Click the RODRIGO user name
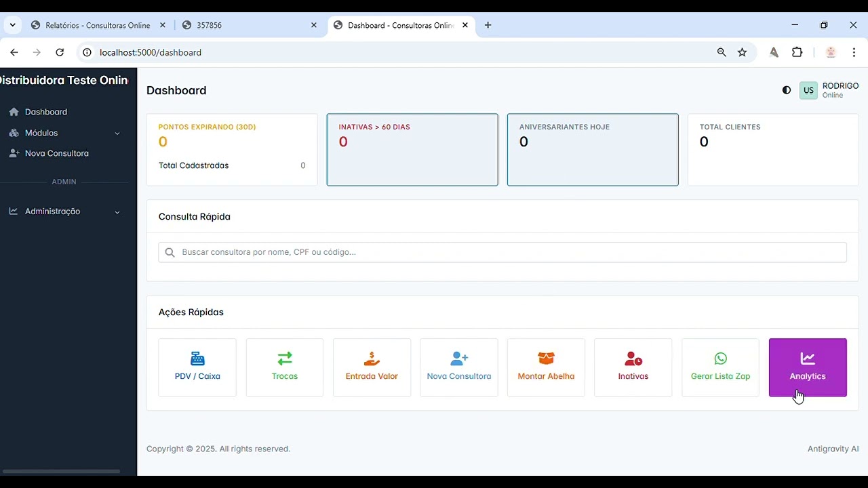The width and height of the screenshot is (868, 488). click(840, 86)
